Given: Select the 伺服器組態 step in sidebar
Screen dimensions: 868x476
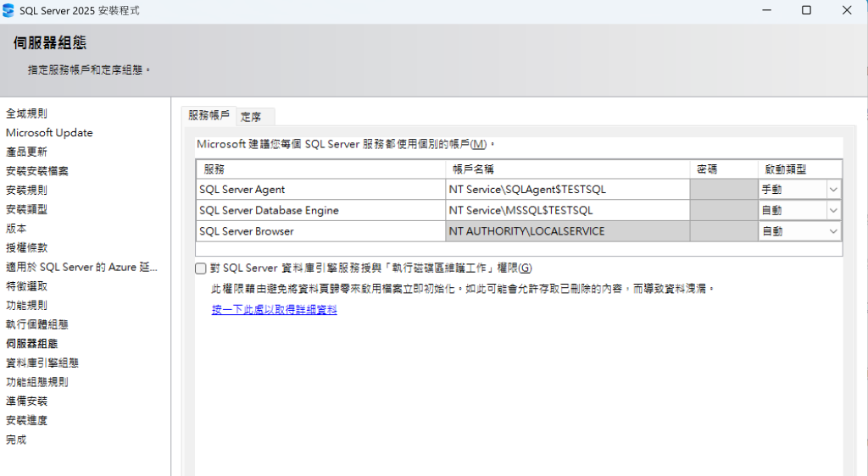Looking at the screenshot, I should tap(31, 344).
